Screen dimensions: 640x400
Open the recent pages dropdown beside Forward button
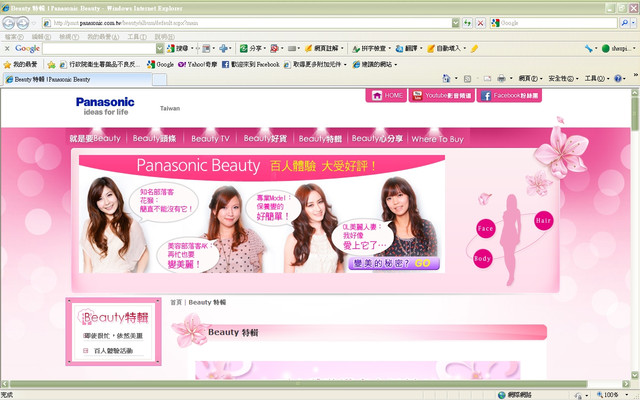(33, 23)
